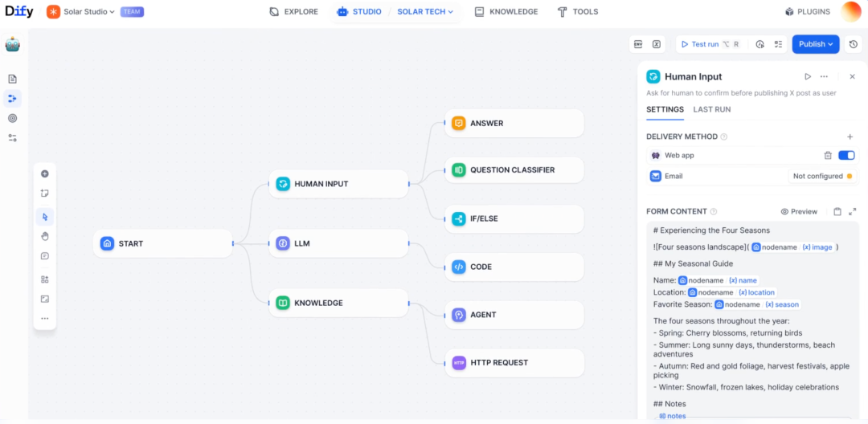Viewport: 868px width, 424px height.
Task: Activate the pointer select tool
Action: tap(45, 217)
